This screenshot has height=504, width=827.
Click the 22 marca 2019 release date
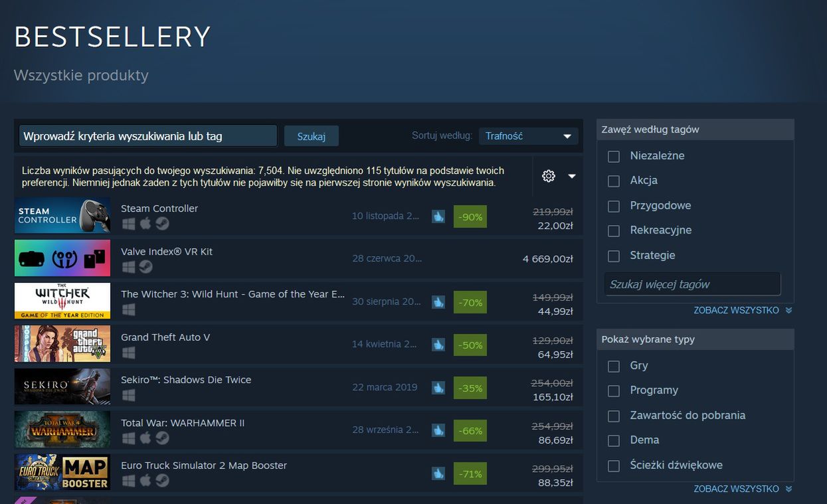pos(385,387)
